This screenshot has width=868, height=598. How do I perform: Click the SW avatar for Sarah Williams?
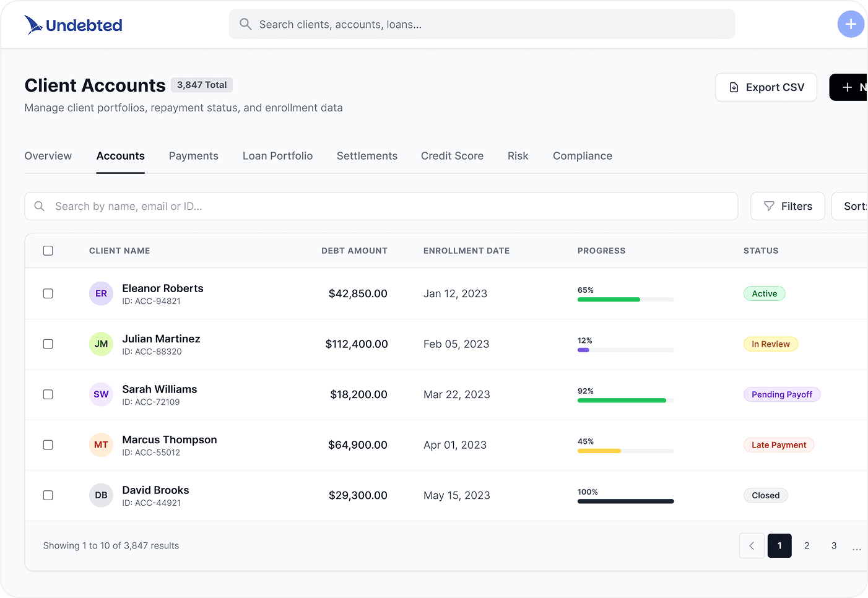tap(101, 394)
